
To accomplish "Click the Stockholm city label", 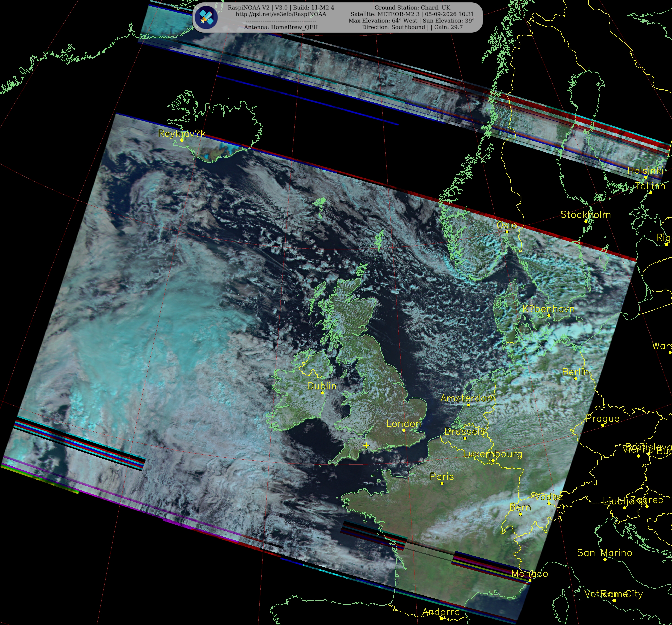I will [586, 214].
